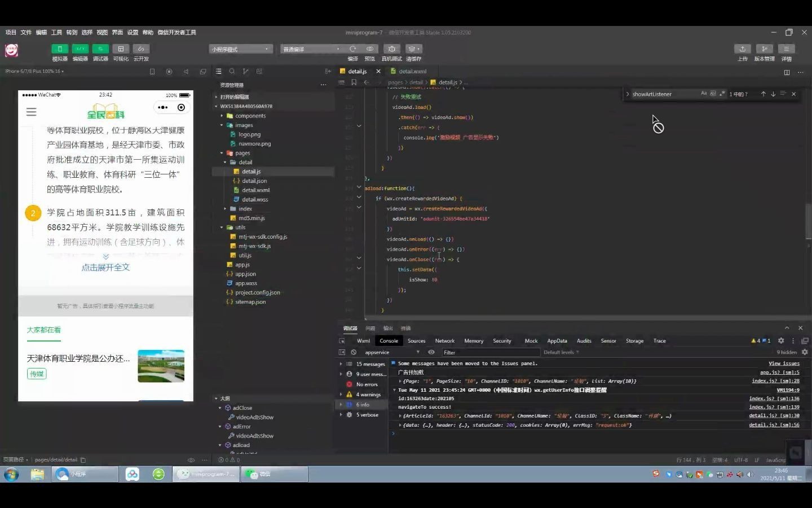Open the detail.js? [sm]:56 source link
The height and width of the screenshot is (508, 812).
(x=774, y=425)
